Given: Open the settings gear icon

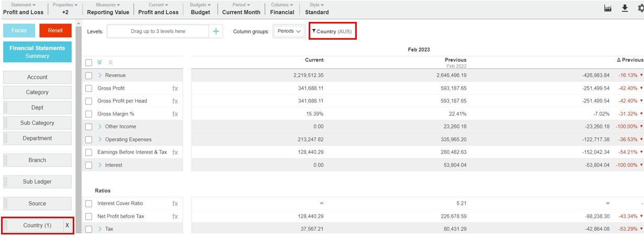Looking at the screenshot, I should [x=640, y=8].
